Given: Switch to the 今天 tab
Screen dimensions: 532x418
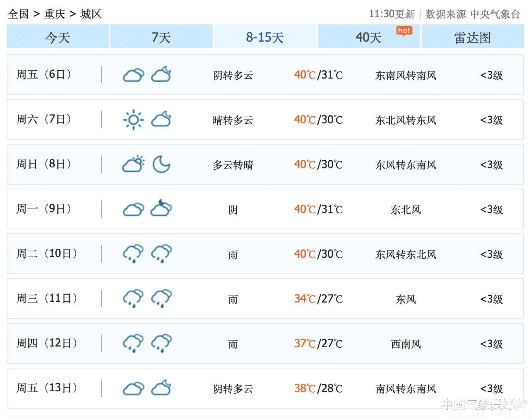Looking at the screenshot, I should [58, 37].
